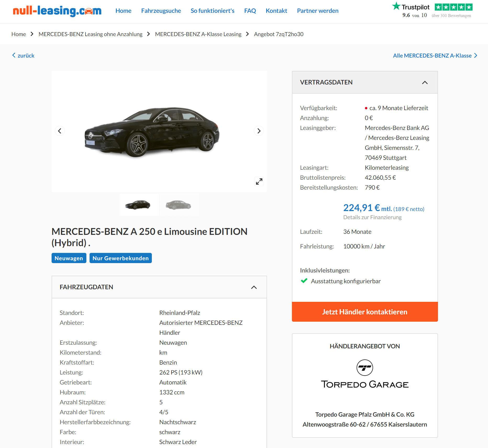Open the car image in fullscreen
Image resolution: width=488 pixels, height=448 pixels.
click(259, 182)
